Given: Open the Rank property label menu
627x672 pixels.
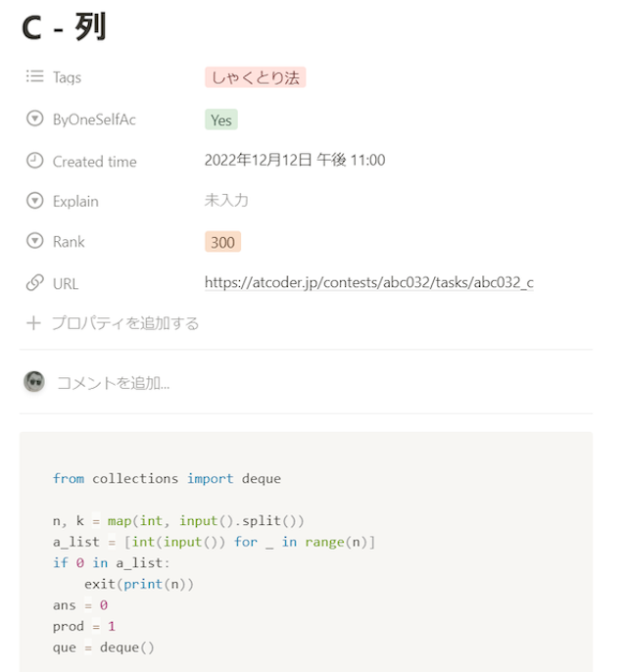Looking at the screenshot, I should tap(69, 242).
